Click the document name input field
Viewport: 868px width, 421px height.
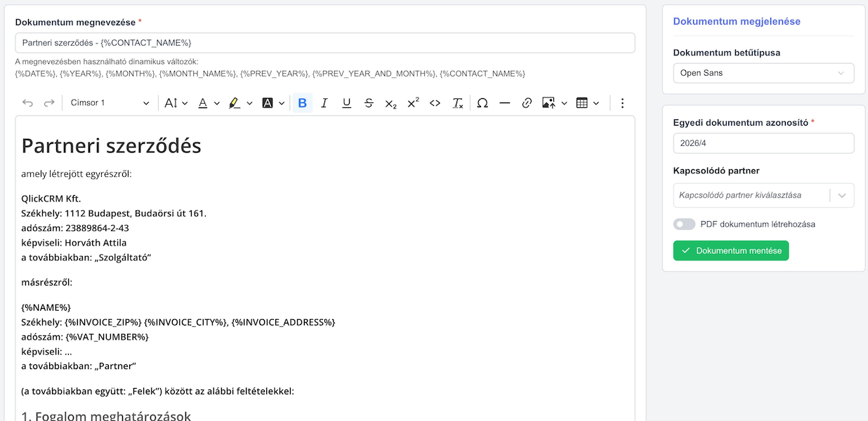[325, 43]
